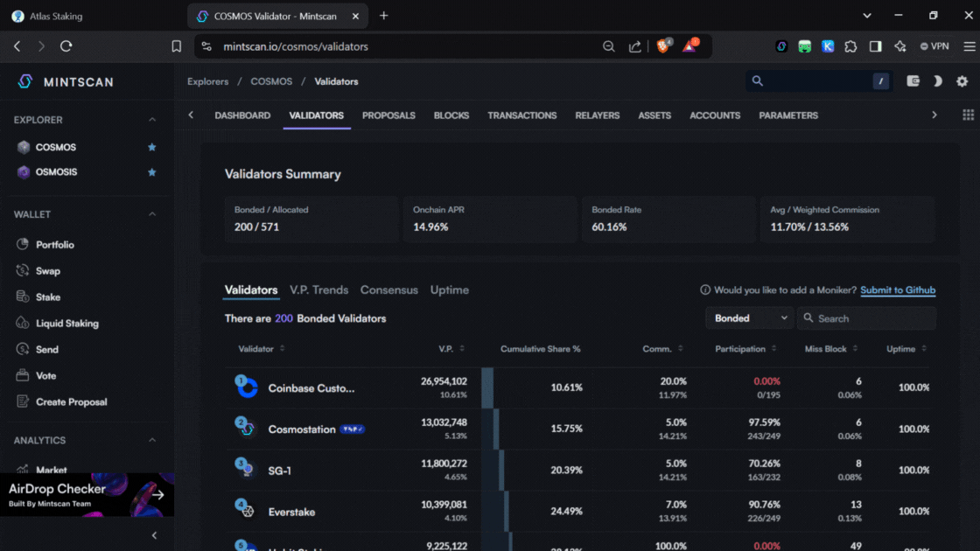The image size is (980, 551).
Task: Collapse the EXPLORER section chevron
Action: coord(152,120)
